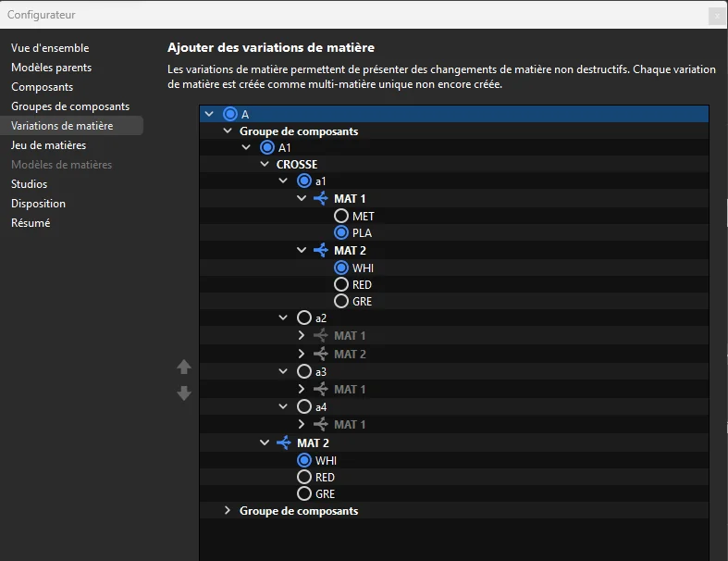Open Vue d'ensemble in the sidebar
This screenshot has width=728, height=561.
pos(50,48)
